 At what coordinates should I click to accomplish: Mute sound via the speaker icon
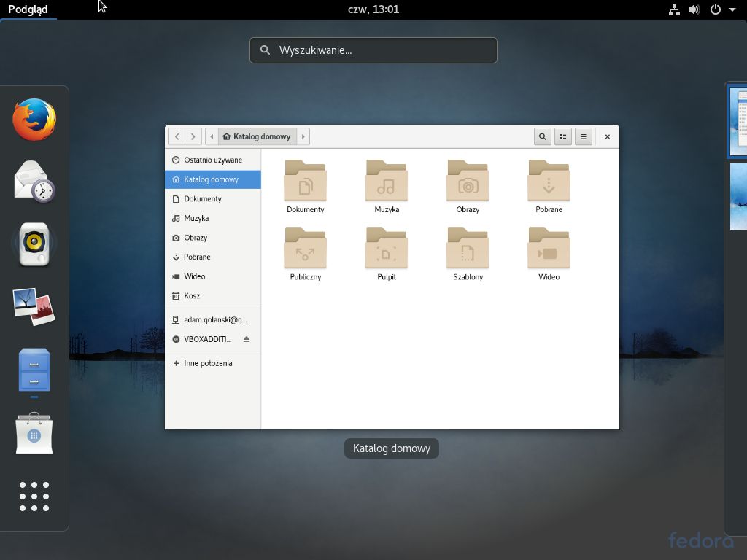tap(694, 9)
